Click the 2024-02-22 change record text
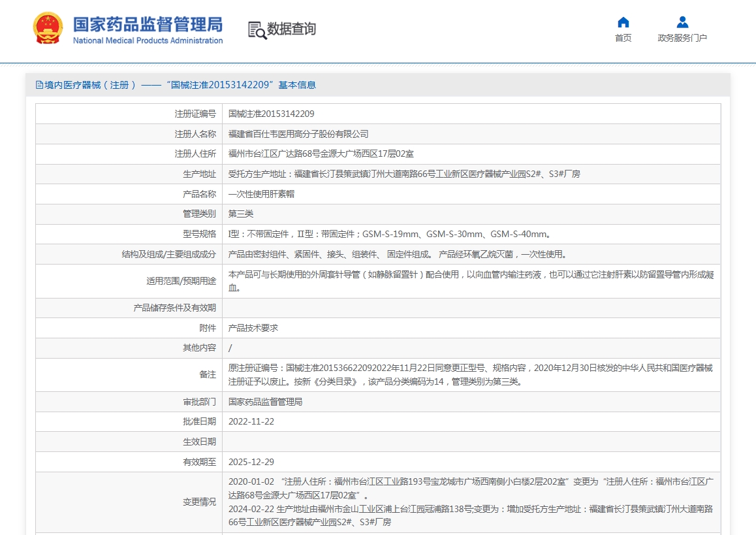Viewport: 756px width, 535px height. (x=471, y=515)
